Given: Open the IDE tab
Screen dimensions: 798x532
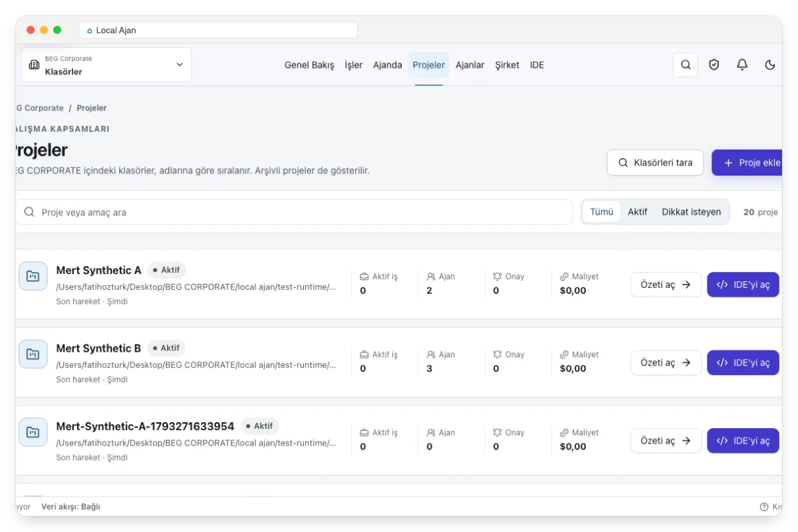Looking at the screenshot, I should tap(537, 65).
